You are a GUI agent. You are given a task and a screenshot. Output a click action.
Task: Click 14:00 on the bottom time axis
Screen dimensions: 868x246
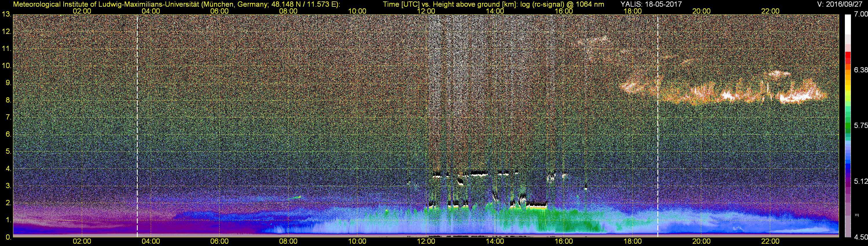[495, 242]
